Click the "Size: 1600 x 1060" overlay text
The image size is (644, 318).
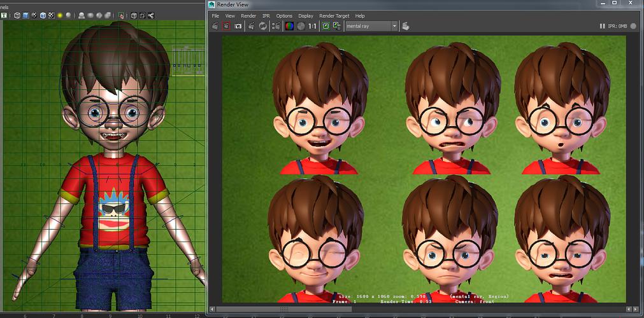click(364, 296)
